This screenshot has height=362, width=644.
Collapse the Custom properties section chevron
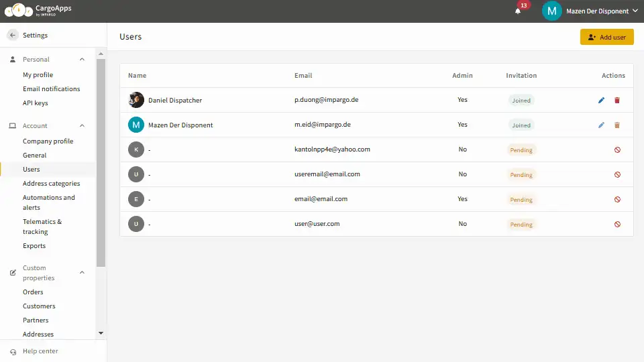82,273
